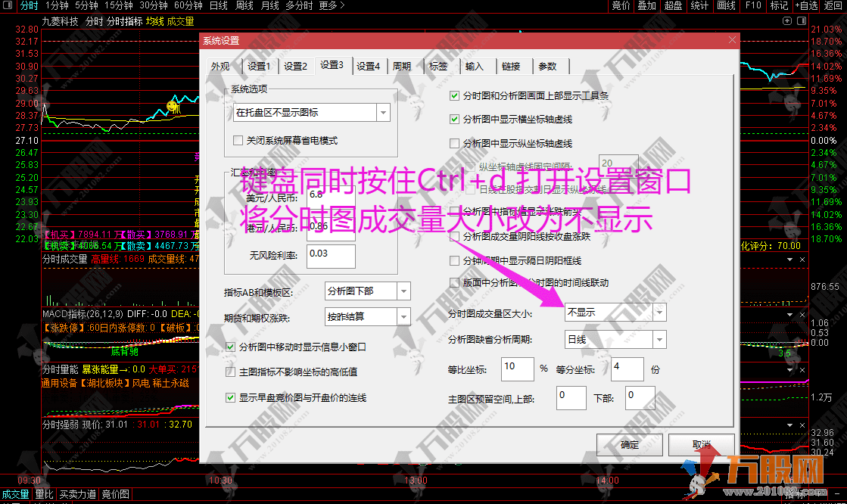Open the 分时量能 panel triangle menu

tap(789, 370)
